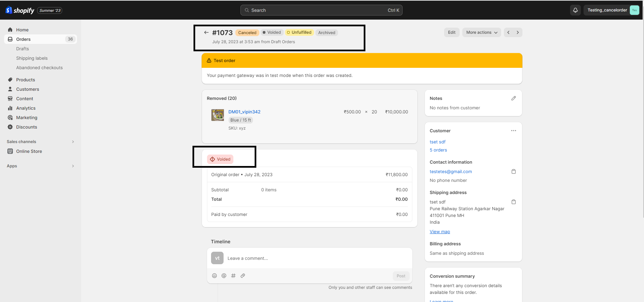Click the Unfulfilled status badge

(299, 32)
